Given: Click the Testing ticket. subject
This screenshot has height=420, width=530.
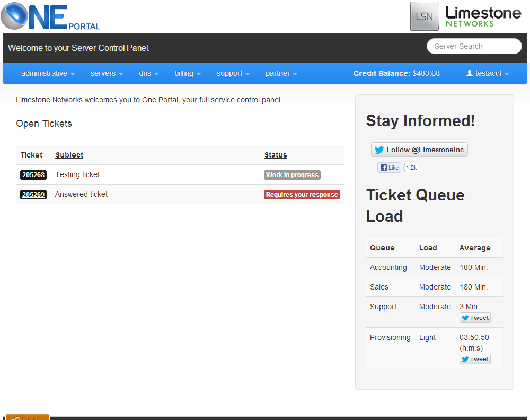Looking at the screenshot, I should [x=78, y=174].
